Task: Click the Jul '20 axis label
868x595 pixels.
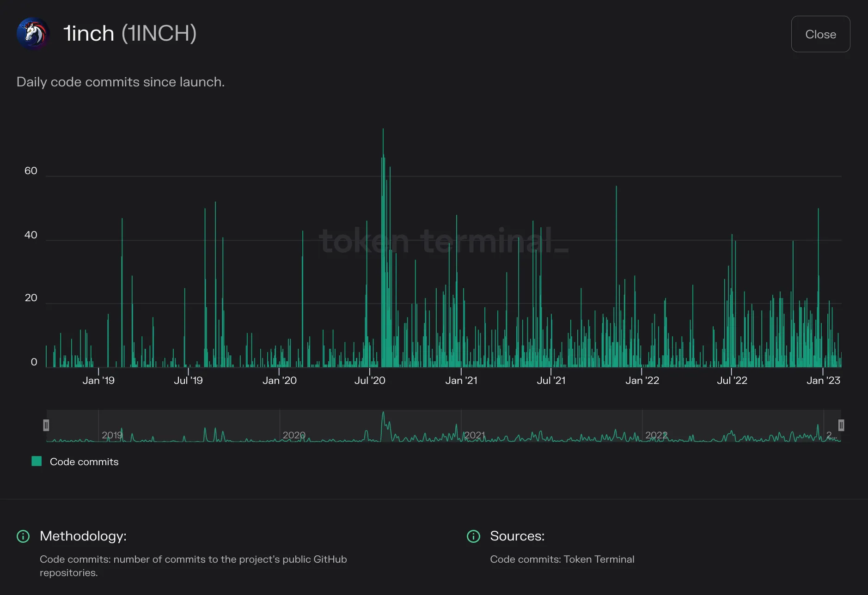Action: tap(370, 380)
